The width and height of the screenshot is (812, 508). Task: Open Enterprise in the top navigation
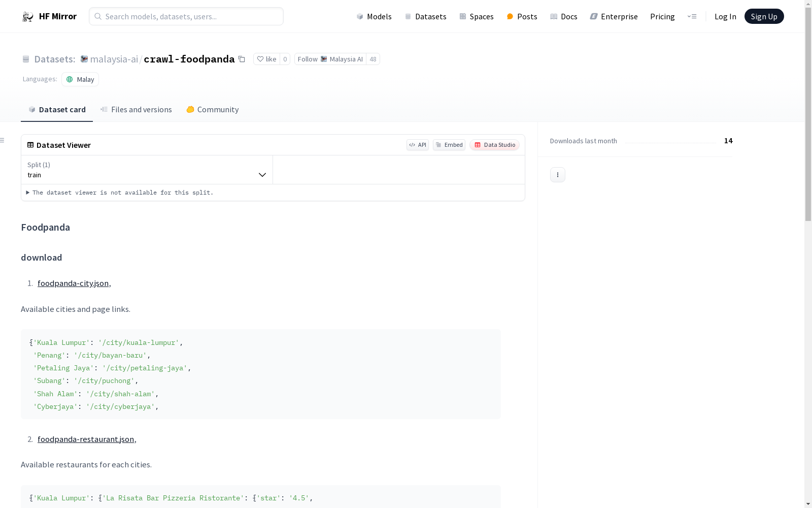614,16
